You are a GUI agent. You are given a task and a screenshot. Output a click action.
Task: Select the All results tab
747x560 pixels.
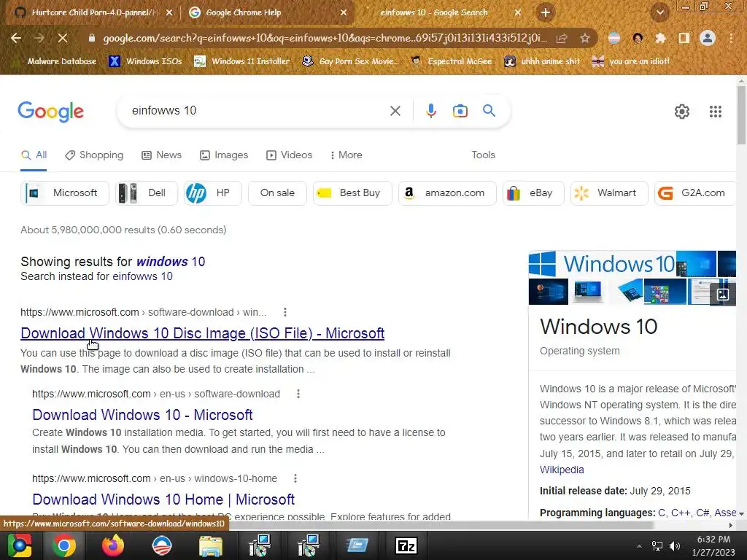point(34,155)
